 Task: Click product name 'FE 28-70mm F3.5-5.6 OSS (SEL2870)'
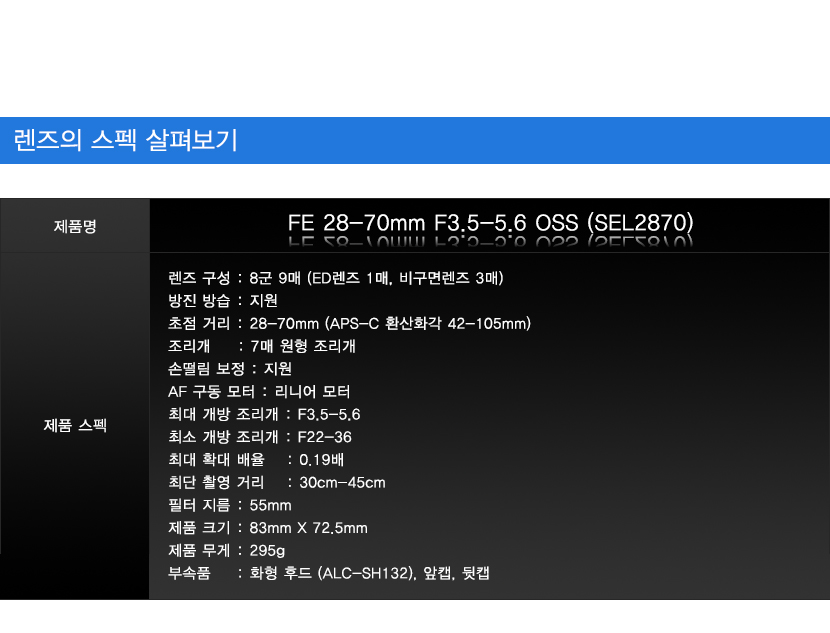490,223
